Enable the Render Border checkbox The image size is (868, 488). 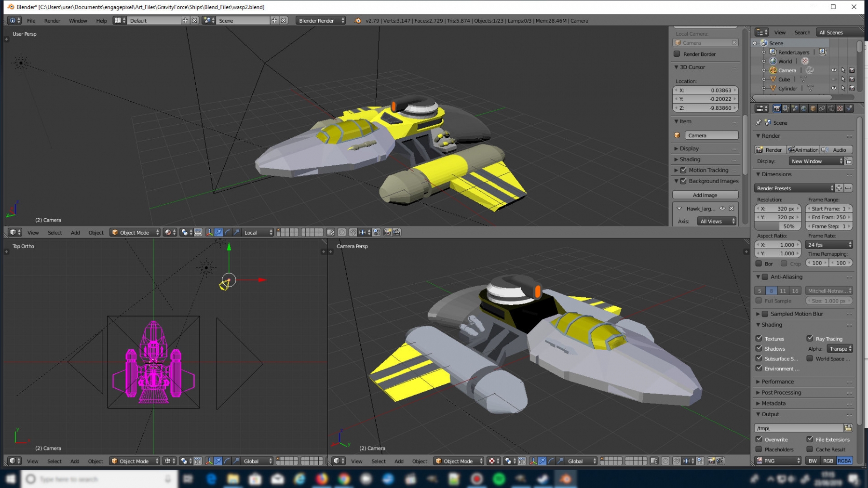pyautogui.click(x=677, y=54)
